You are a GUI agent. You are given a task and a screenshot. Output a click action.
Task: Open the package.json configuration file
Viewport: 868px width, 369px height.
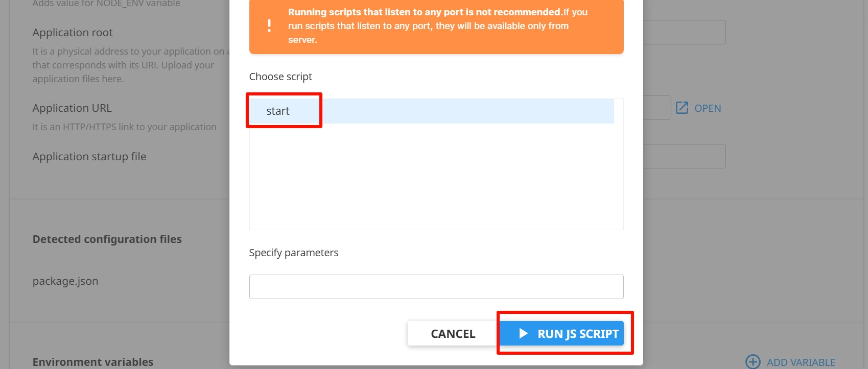click(x=65, y=281)
